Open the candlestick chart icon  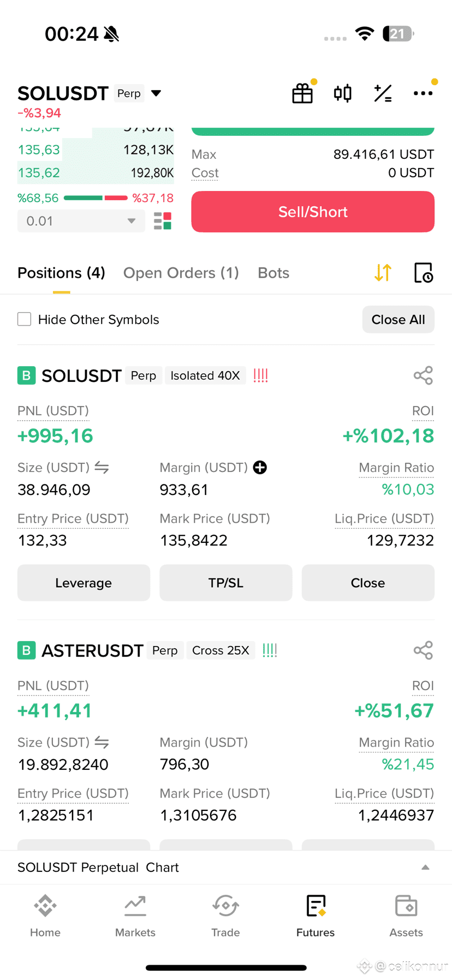coord(343,93)
